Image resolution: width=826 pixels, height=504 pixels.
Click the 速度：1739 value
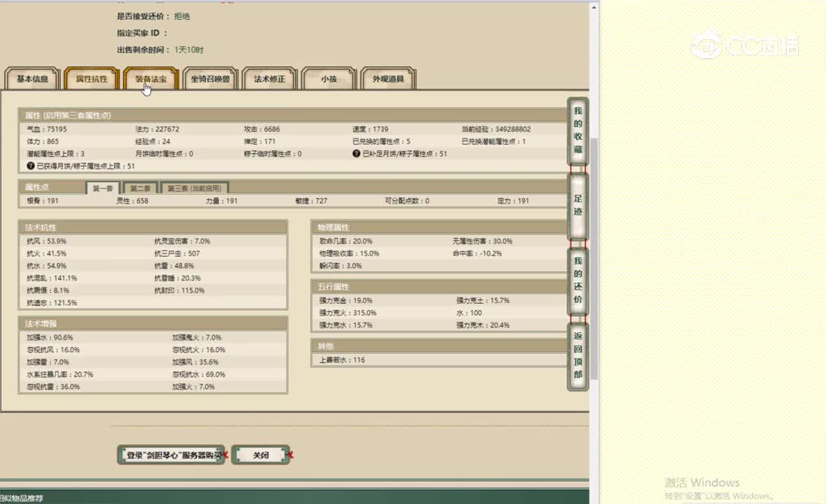pyautogui.click(x=370, y=129)
